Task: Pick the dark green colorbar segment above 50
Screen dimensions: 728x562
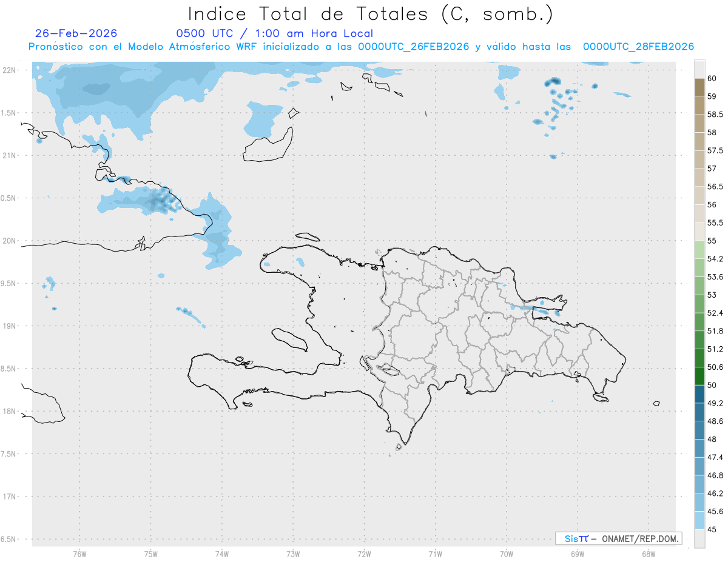Action: tap(699, 376)
